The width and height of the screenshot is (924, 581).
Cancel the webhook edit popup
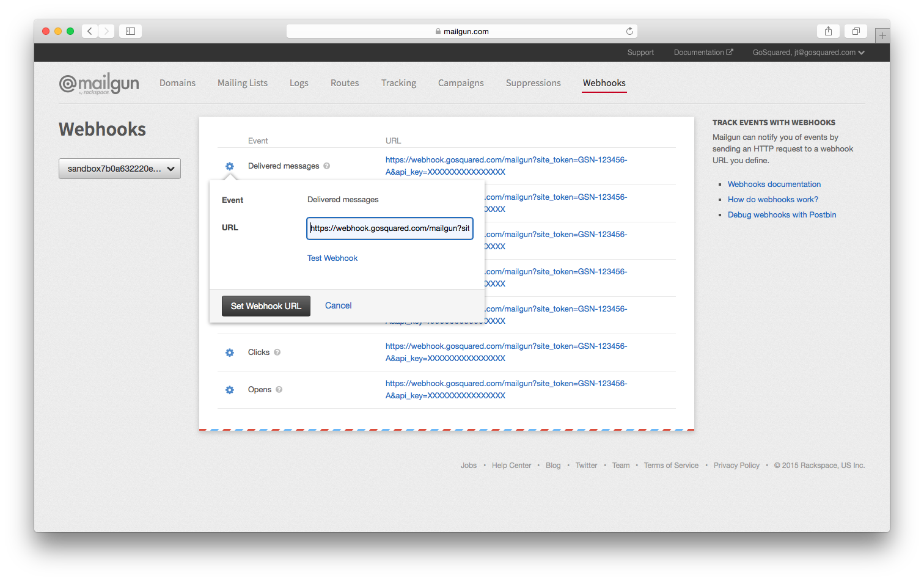[x=338, y=305]
